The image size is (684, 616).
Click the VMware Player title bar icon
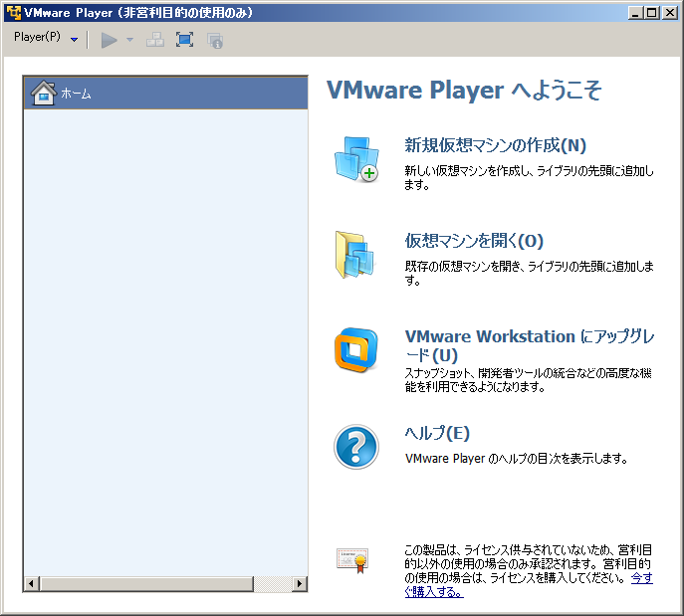(x=14, y=13)
